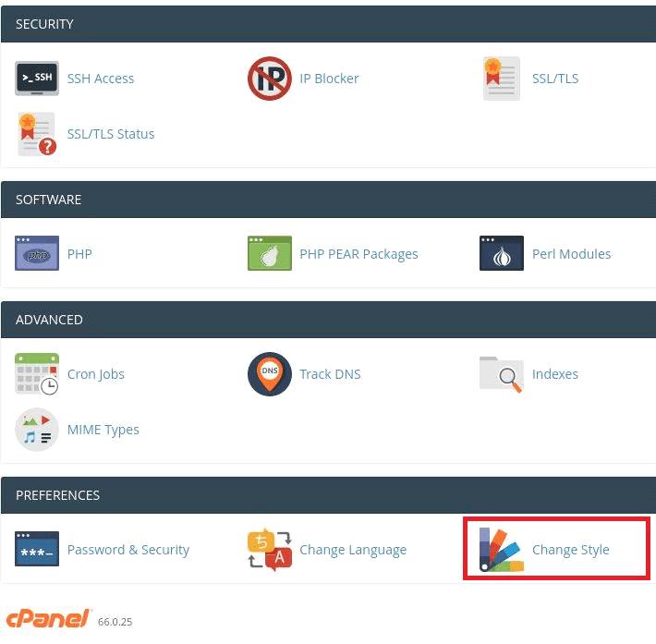Open the Track DNS pin icon

click(270, 373)
